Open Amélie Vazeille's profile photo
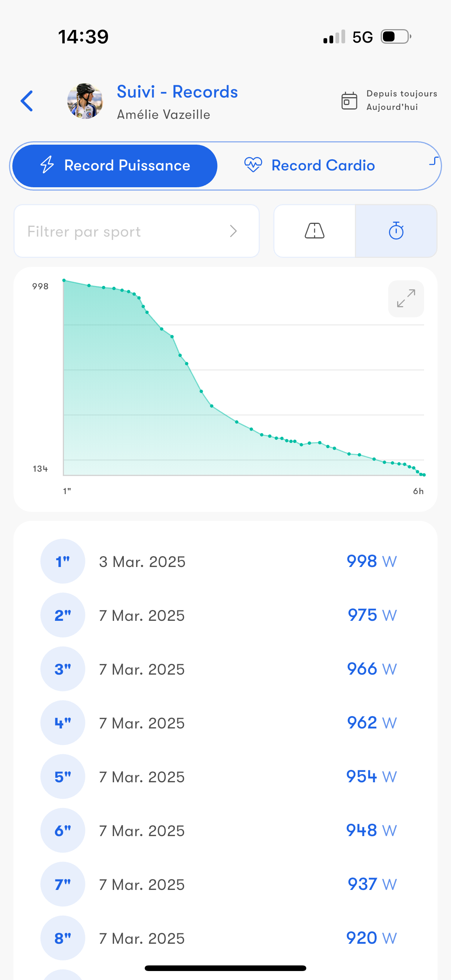The width and height of the screenshot is (451, 980). tap(85, 101)
